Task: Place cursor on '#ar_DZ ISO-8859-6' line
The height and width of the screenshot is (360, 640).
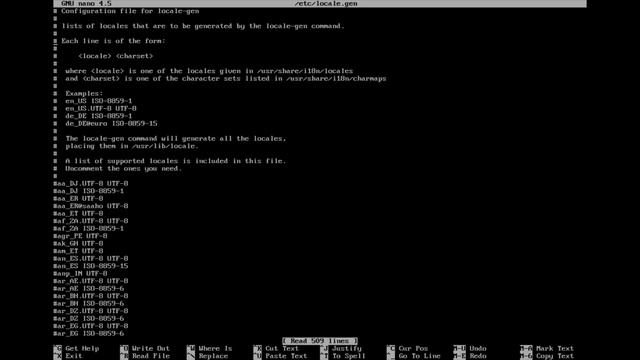Action: point(89,318)
